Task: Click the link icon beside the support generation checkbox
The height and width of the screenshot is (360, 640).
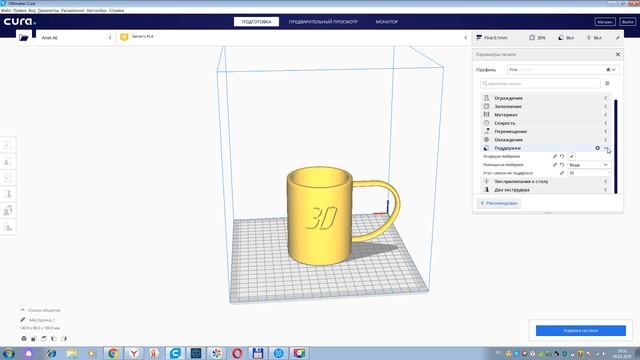Action: (x=555, y=156)
